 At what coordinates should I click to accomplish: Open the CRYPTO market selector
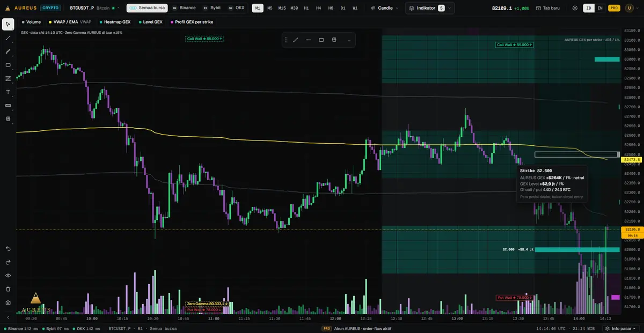51,8
